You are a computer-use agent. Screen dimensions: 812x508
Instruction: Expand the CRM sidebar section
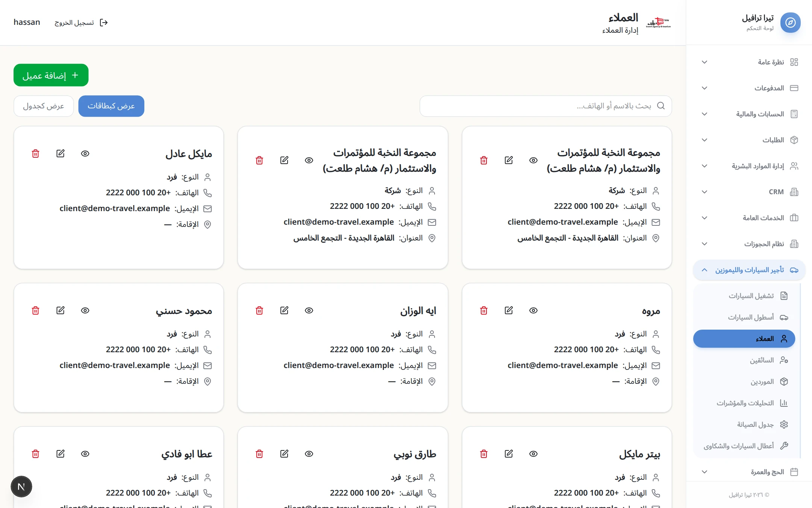click(x=749, y=192)
